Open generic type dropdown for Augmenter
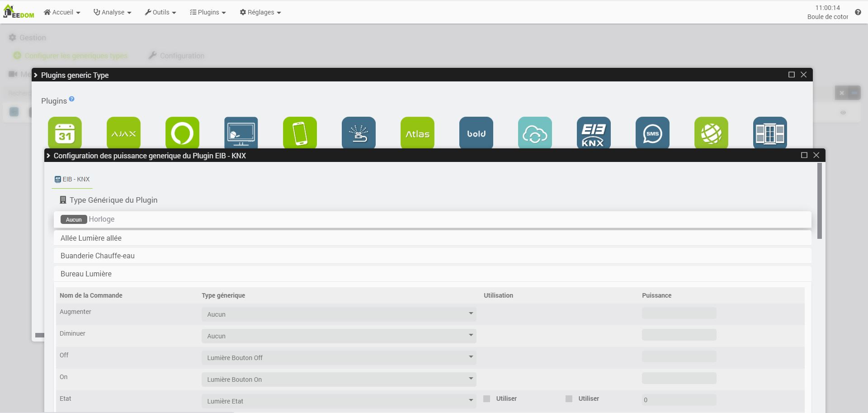 tap(339, 314)
